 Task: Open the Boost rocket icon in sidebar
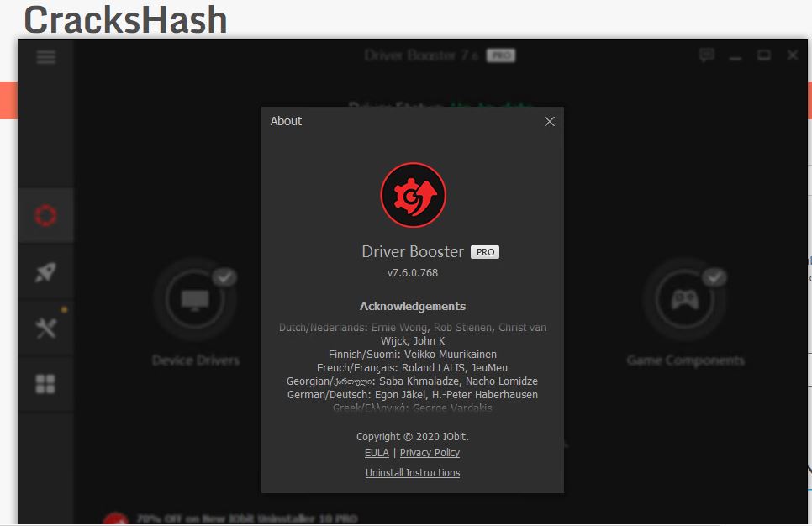pyautogui.click(x=45, y=272)
